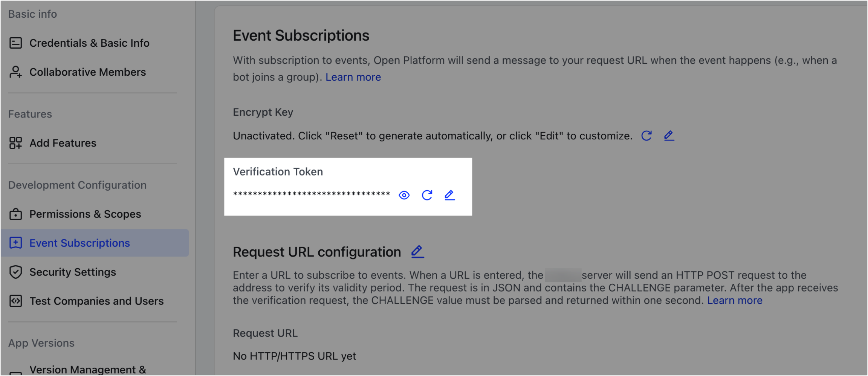The image size is (868, 376).
Task: Click the Test Companies and Users icon
Action: pos(15,301)
